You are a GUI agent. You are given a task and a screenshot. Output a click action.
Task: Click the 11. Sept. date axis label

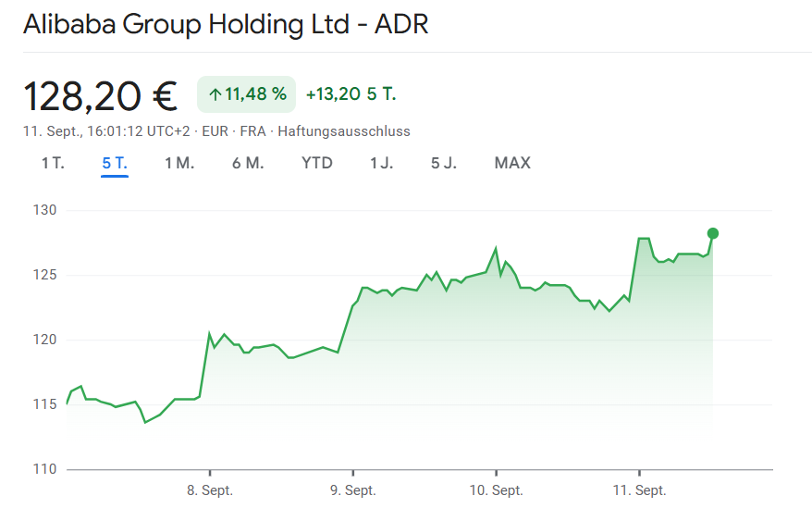click(640, 490)
